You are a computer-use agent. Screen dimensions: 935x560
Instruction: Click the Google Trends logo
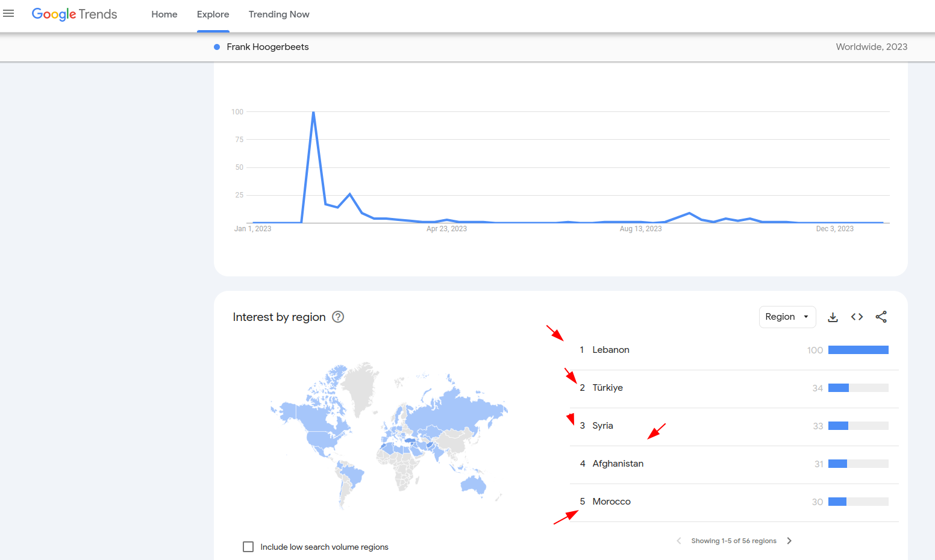tap(74, 14)
